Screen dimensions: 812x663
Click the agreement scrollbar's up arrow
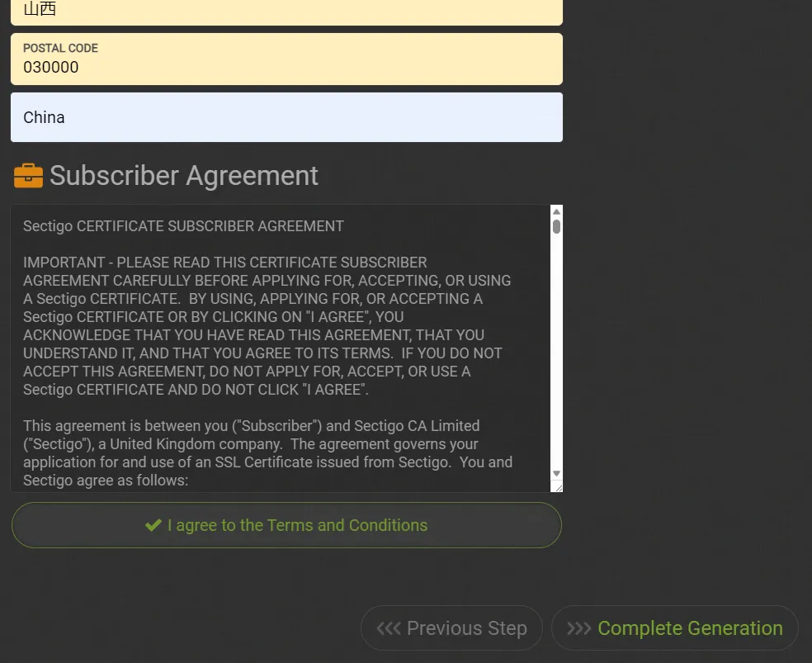[x=556, y=212]
